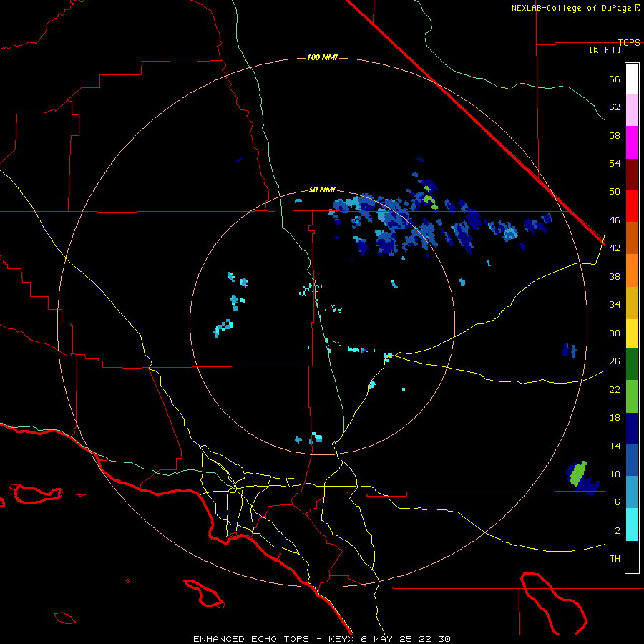The height and width of the screenshot is (644, 644).
Task: Click the "66" legend value
Action: [x=615, y=79]
